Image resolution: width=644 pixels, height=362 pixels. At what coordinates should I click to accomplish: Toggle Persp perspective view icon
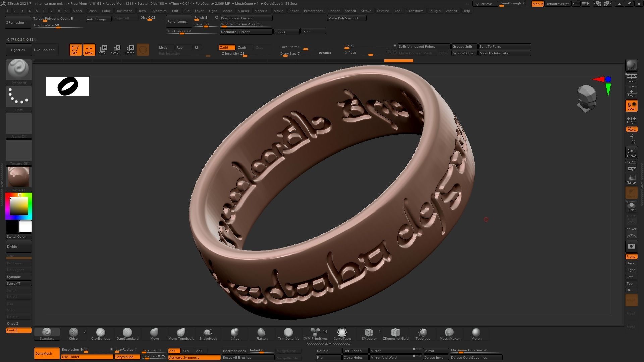coord(631,78)
